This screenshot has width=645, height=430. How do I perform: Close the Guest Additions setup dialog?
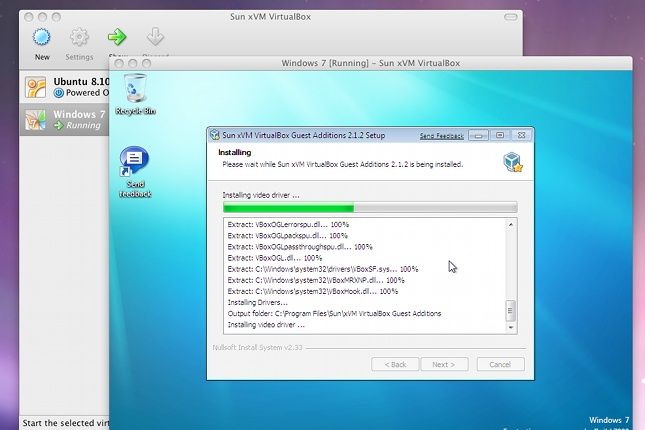tap(521, 135)
